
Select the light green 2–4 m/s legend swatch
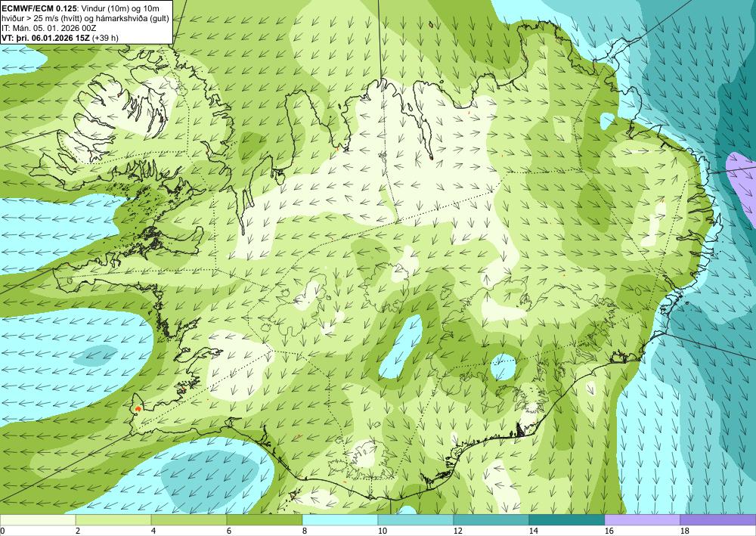[x=113, y=520]
